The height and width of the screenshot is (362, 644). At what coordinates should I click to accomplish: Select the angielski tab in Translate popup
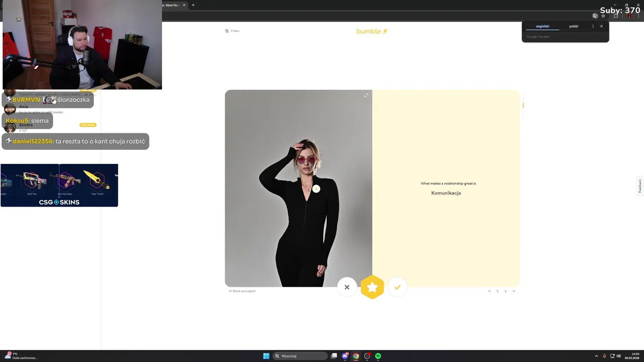pos(542,26)
